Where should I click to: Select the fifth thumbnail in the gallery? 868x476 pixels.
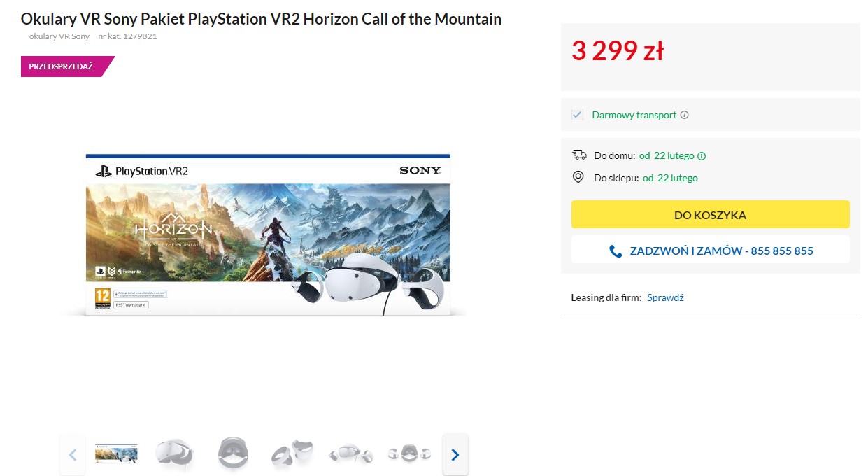[350, 454]
